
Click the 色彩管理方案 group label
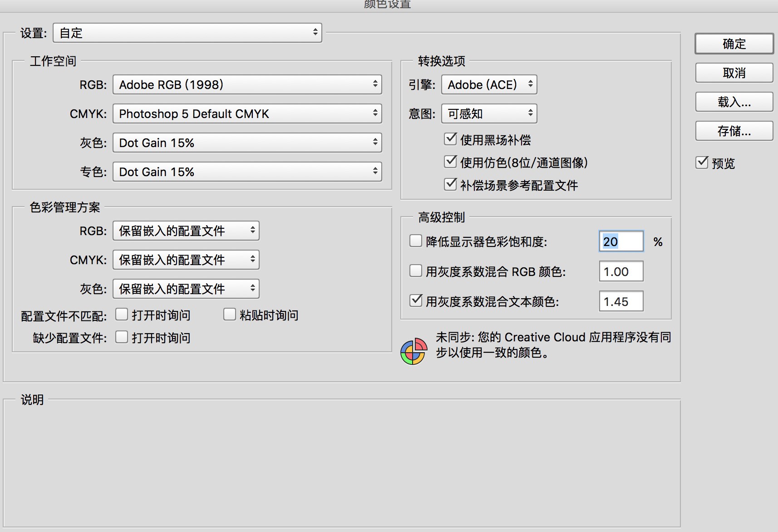click(65, 207)
